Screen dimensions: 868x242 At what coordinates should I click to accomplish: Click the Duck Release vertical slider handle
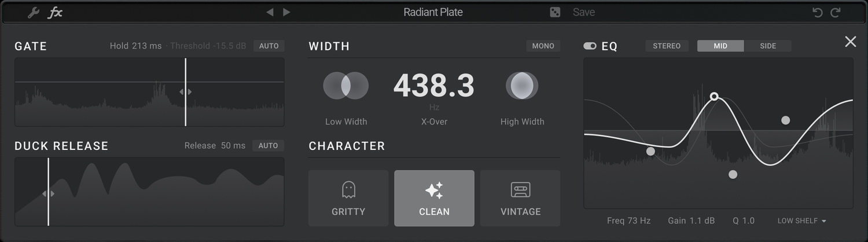pyautogui.click(x=48, y=193)
